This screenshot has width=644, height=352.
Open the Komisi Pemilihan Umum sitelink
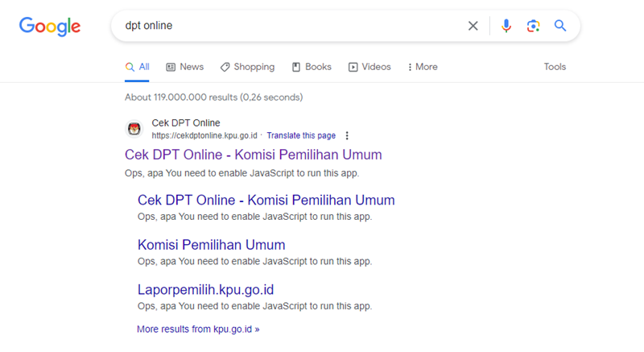click(x=211, y=245)
